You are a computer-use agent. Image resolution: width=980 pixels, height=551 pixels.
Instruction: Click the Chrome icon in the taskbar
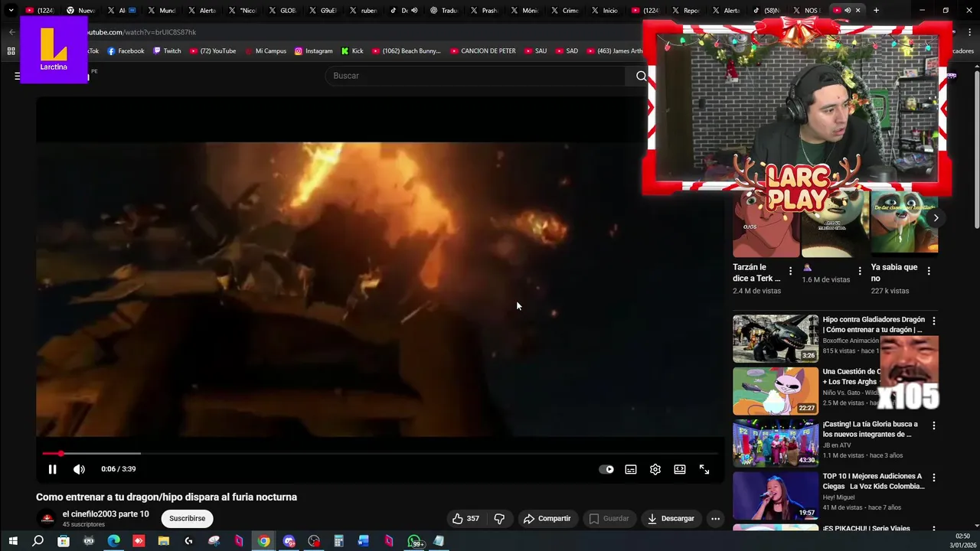point(263,541)
